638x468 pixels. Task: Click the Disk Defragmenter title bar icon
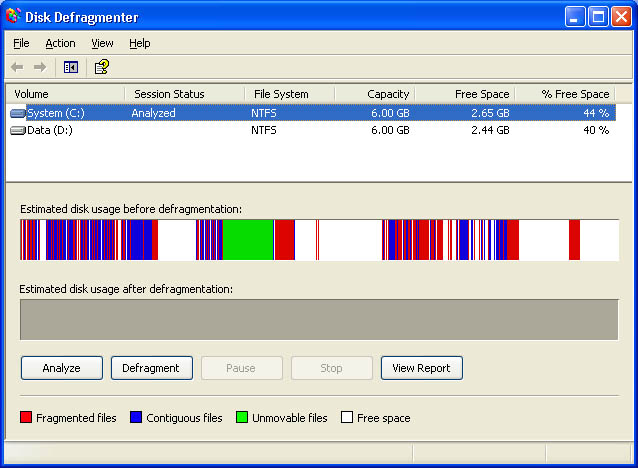click(13, 16)
